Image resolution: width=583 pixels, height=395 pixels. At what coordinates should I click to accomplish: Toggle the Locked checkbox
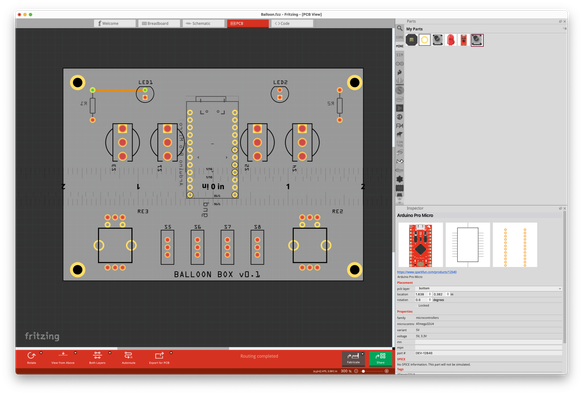(417, 305)
